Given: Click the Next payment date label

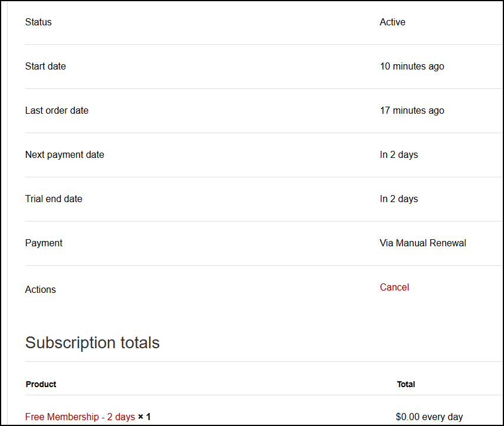Looking at the screenshot, I should pos(64,155).
